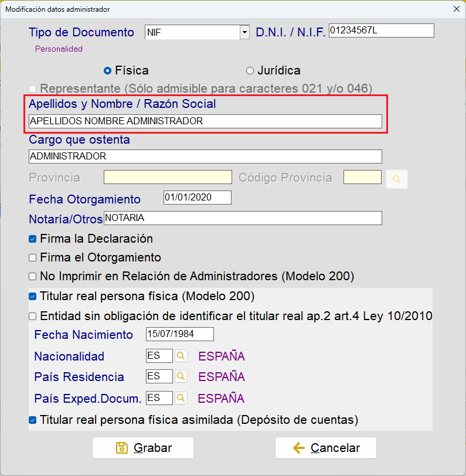
Task: Select the Física personality radio button
Action: pyautogui.click(x=107, y=71)
